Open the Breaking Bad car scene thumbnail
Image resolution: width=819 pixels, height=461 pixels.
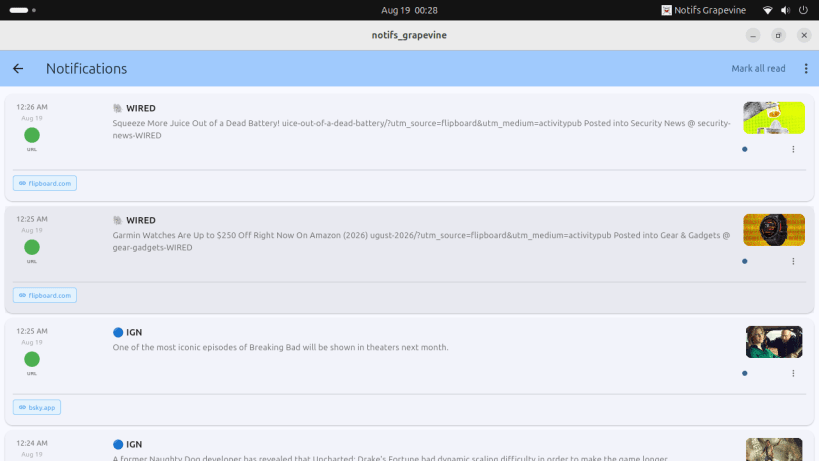[774, 342]
